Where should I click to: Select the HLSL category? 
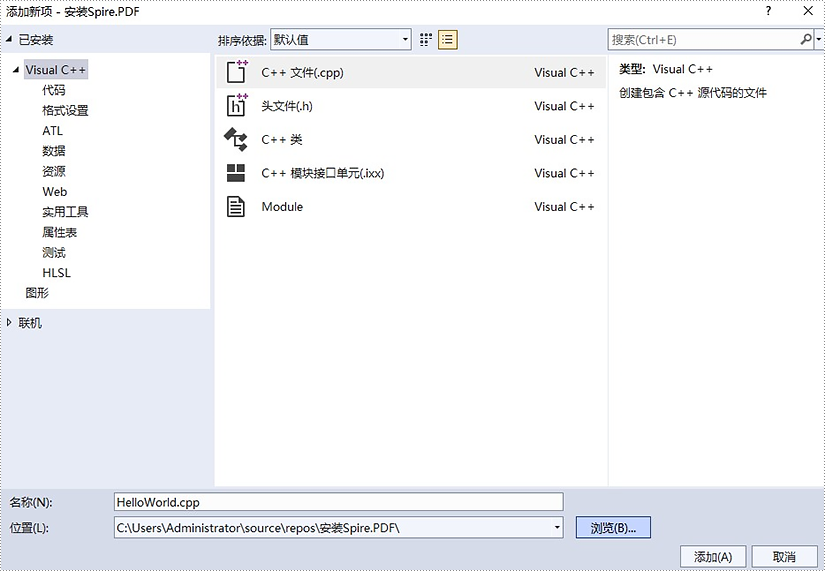click(56, 273)
